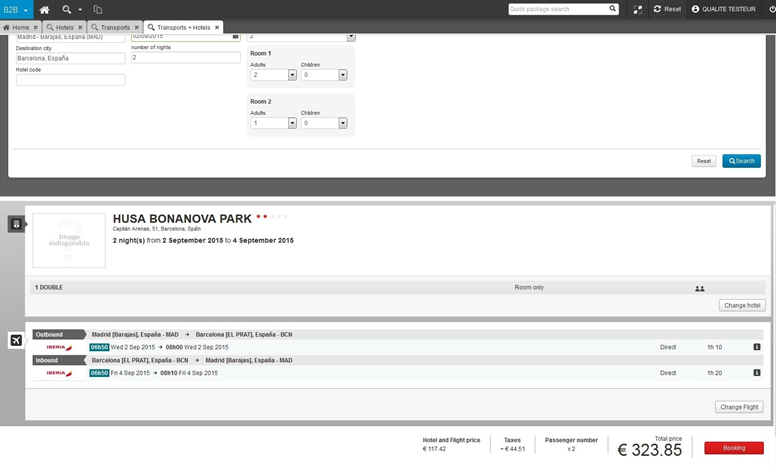Open Room 1 Children dropdown
The image size is (776, 467).
pos(342,75)
